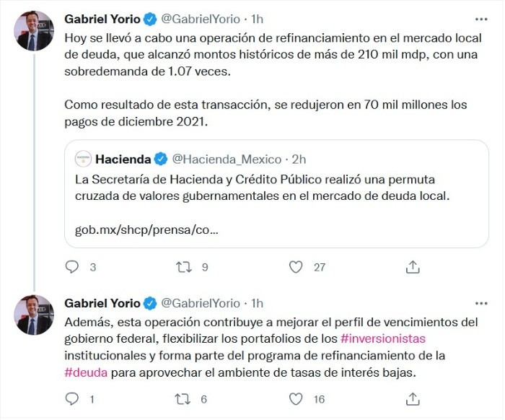This screenshot has width=505, height=420.
Task: Click the Hacienda profile logo icon
Action: coord(84,159)
